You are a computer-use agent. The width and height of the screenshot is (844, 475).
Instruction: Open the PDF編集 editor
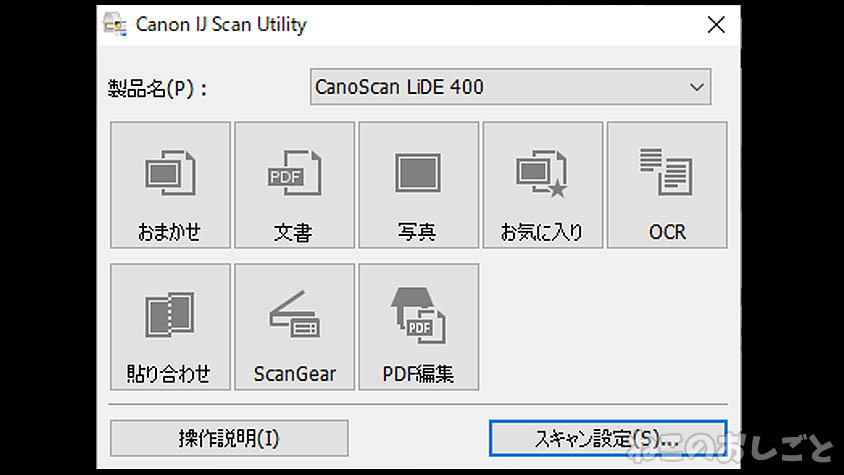[419, 327]
